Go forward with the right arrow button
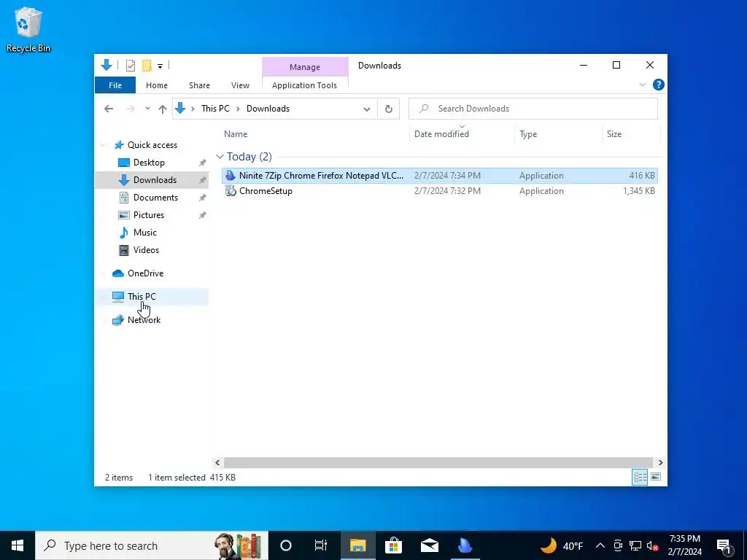Screen dimensions: 747x560 pos(130,109)
